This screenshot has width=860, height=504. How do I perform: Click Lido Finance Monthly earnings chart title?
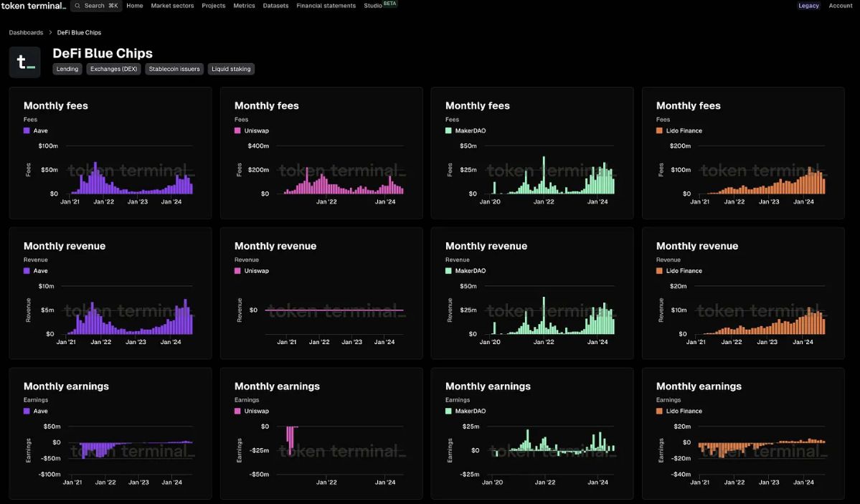pos(699,386)
